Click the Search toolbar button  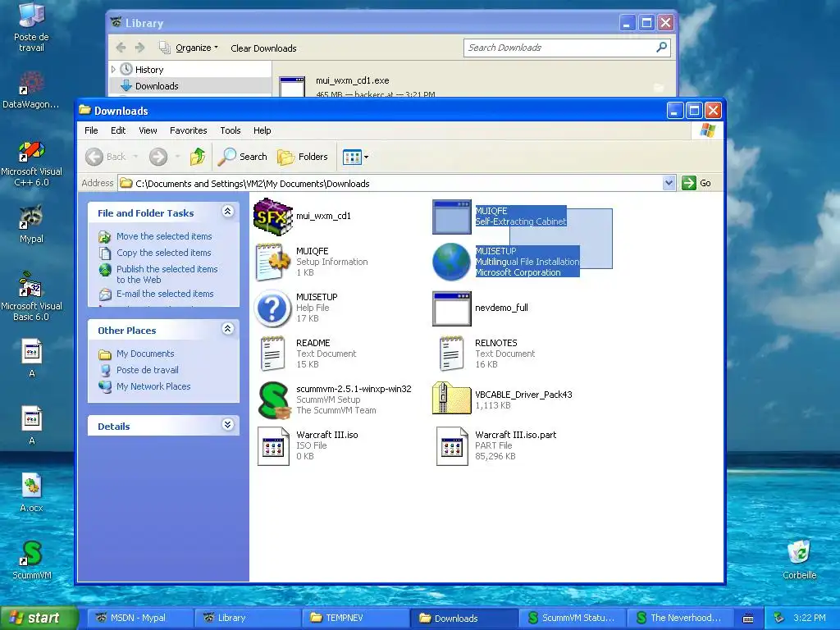[243, 157]
